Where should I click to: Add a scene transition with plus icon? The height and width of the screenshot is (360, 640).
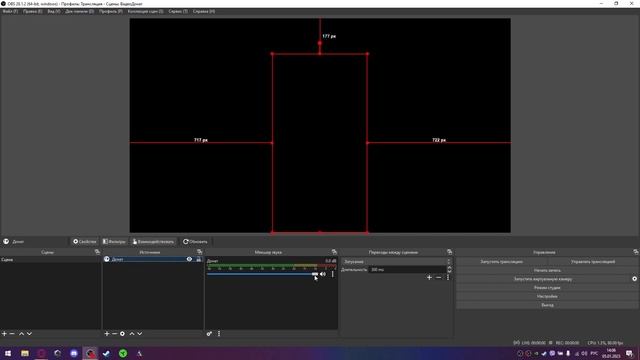point(429,278)
